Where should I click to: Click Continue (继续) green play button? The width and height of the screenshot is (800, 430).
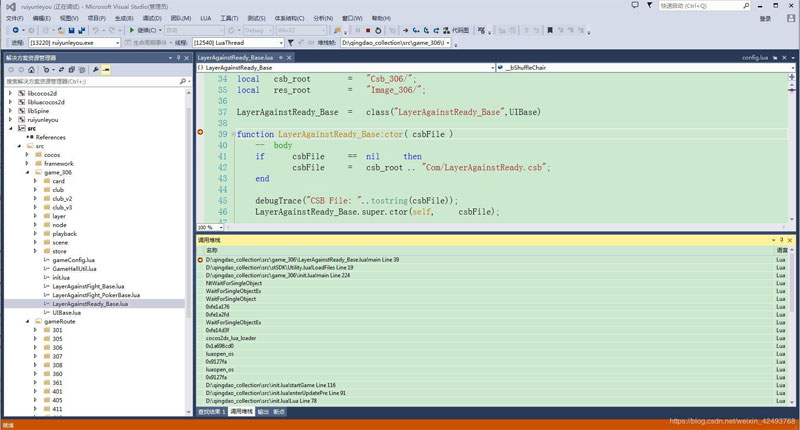[x=143, y=31]
